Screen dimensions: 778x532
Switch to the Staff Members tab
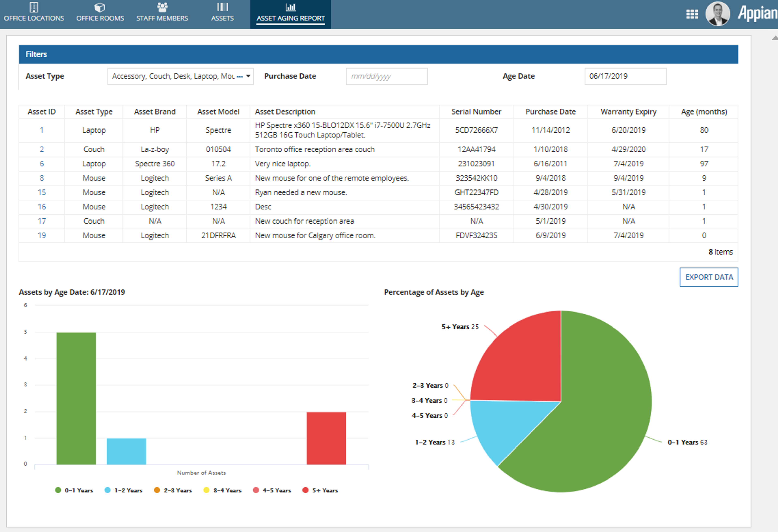click(x=162, y=14)
